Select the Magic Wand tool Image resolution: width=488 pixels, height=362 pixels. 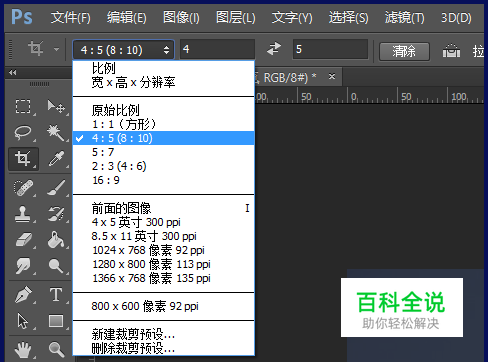[x=56, y=132]
